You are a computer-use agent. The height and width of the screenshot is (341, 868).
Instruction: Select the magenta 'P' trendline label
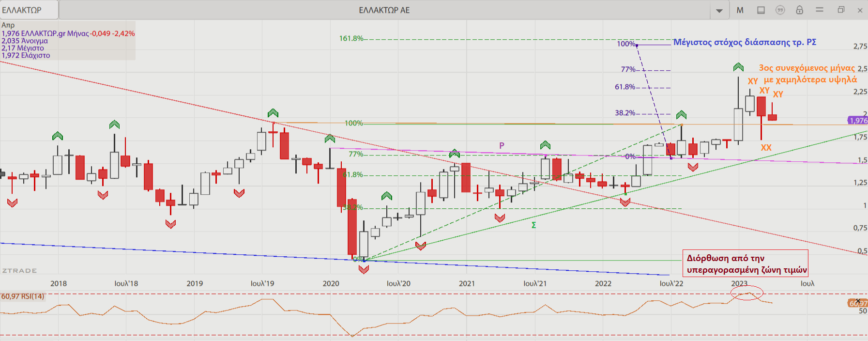point(502,146)
